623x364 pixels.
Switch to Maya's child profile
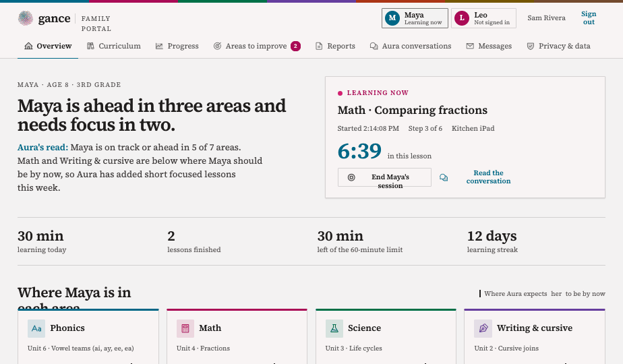point(415,18)
